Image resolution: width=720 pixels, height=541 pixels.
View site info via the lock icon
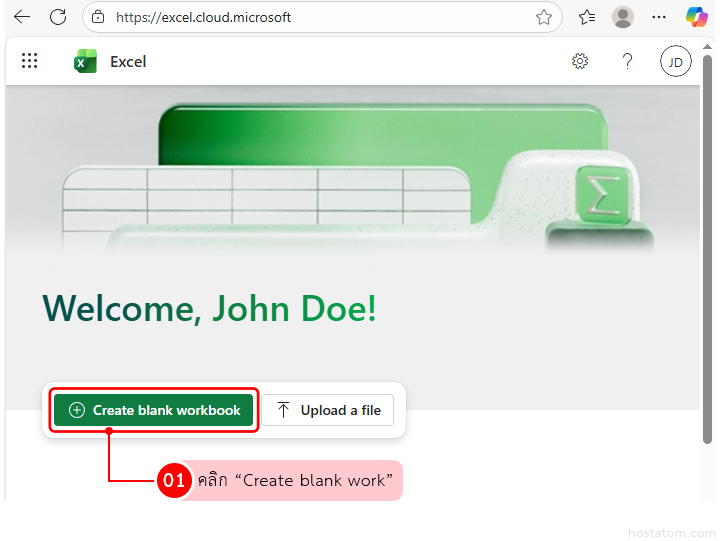[97, 17]
